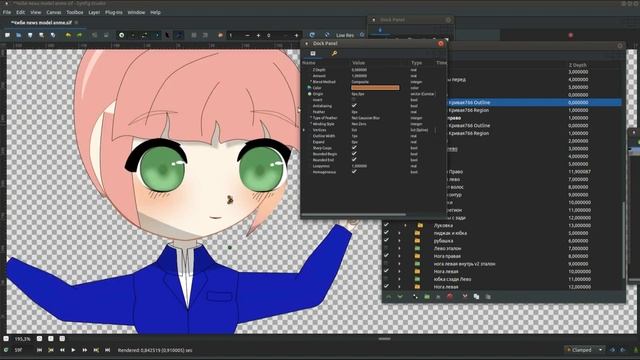This screenshot has height=360, width=640.
Task: Open the Plug-ins menu
Action: [x=113, y=12]
